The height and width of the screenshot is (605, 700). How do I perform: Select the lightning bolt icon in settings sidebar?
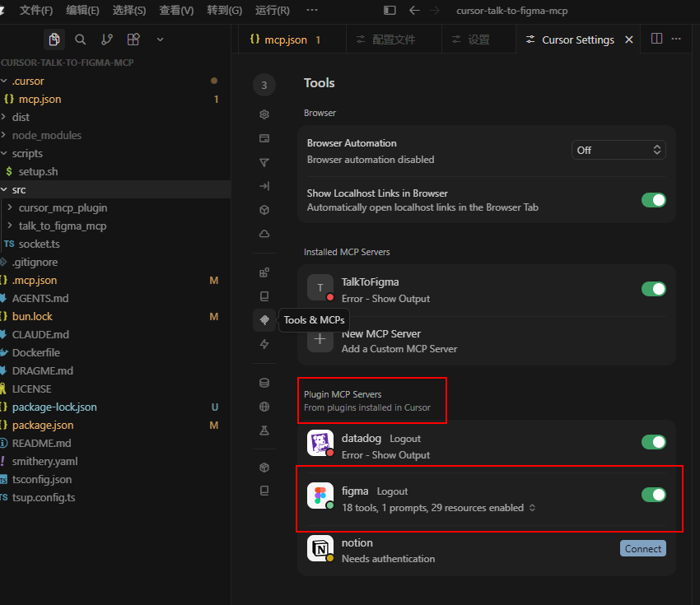point(264,344)
